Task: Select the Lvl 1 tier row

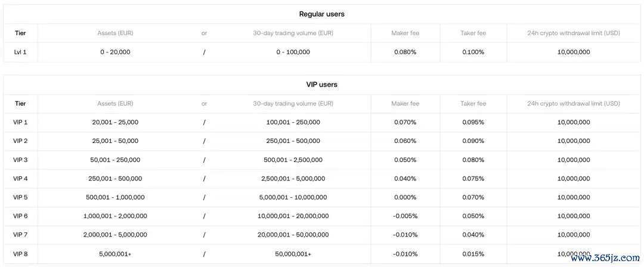Action: tap(321, 52)
